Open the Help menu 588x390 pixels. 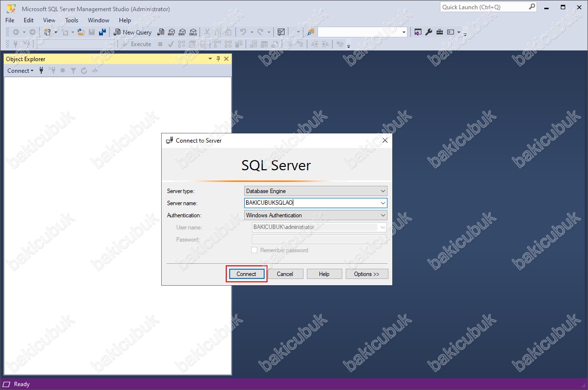point(125,20)
